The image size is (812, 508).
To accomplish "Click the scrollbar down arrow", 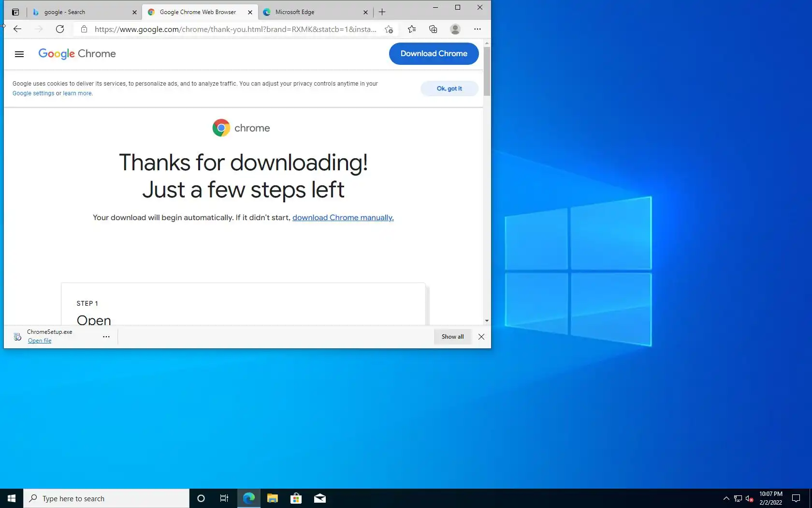I will coord(487,321).
